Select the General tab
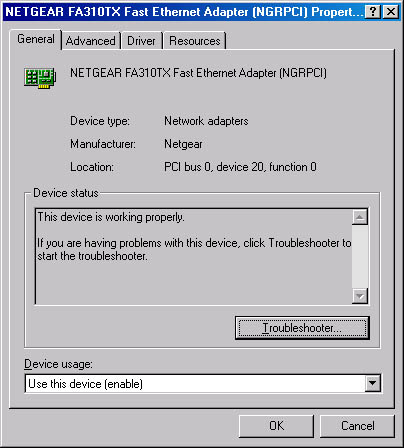 [36, 39]
